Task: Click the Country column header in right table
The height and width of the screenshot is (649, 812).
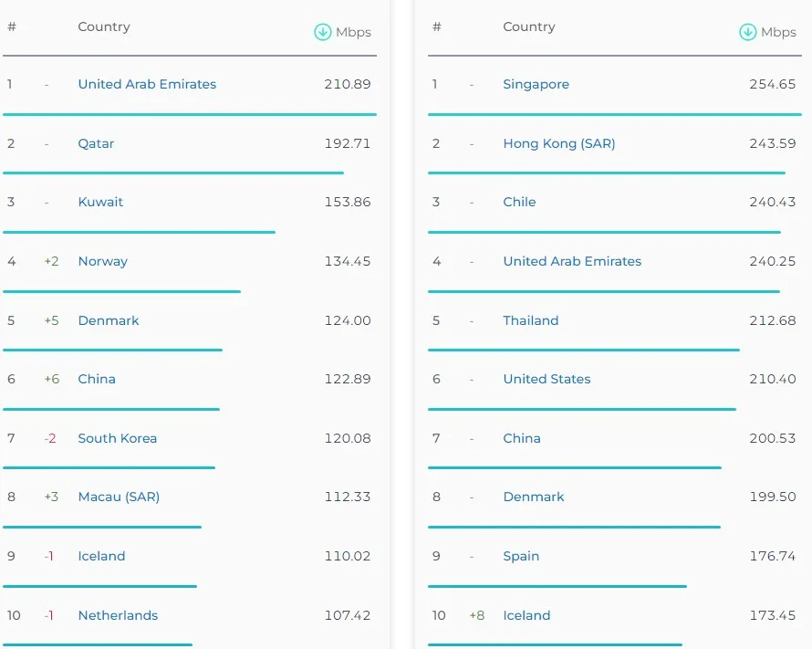Action: tap(528, 26)
